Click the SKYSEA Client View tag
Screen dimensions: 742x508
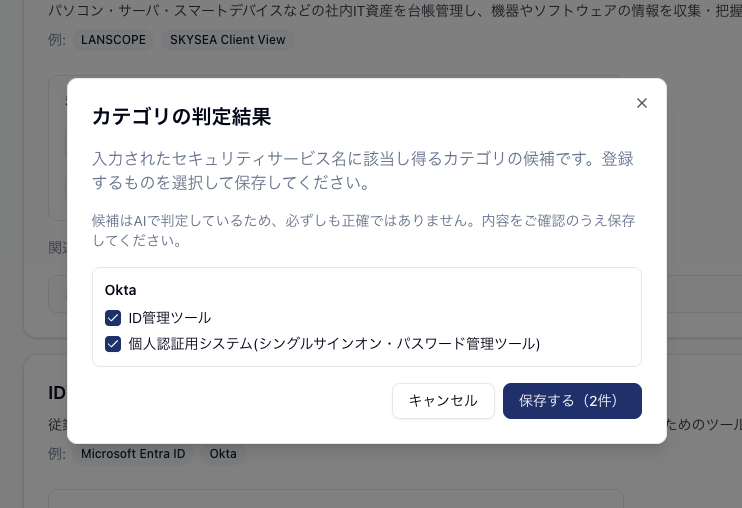click(x=228, y=40)
